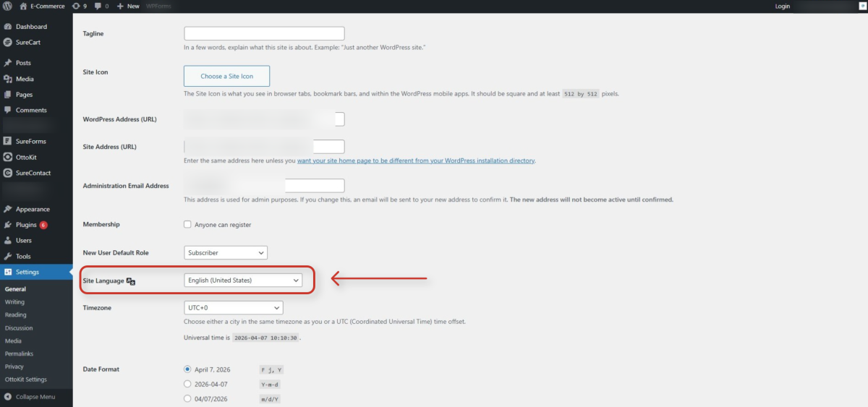
Task: Click the Login text in admin bar
Action: pyautogui.click(x=782, y=6)
